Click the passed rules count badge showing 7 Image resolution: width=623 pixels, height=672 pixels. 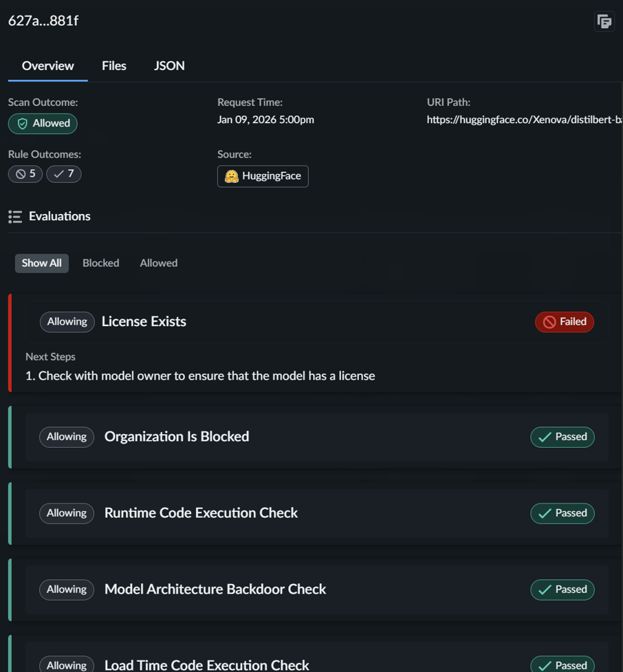pyautogui.click(x=64, y=174)
